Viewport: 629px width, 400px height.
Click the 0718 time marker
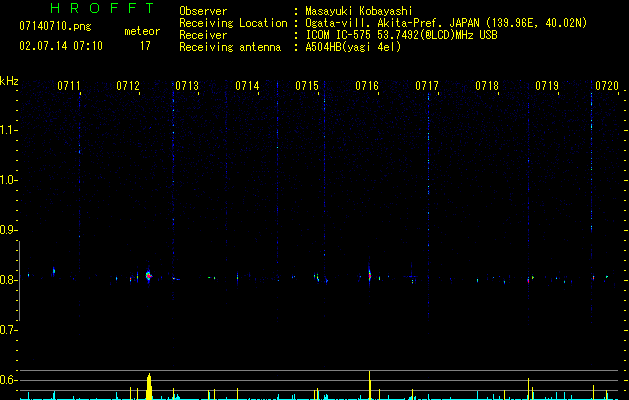487,86
